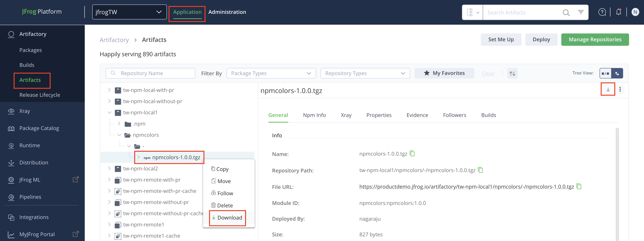Screen dimensions: 644x241
Task: Open the help question mark icon
Action: [602, 12]
